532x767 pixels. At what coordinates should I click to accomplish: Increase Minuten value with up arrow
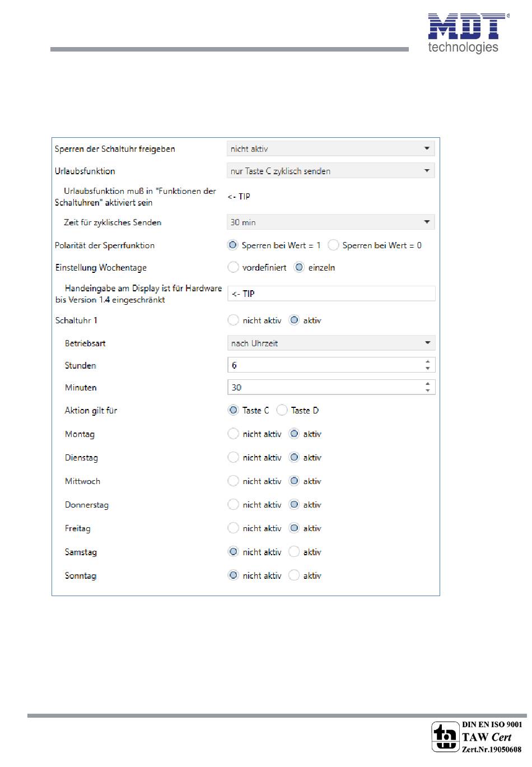coord(428,384)
